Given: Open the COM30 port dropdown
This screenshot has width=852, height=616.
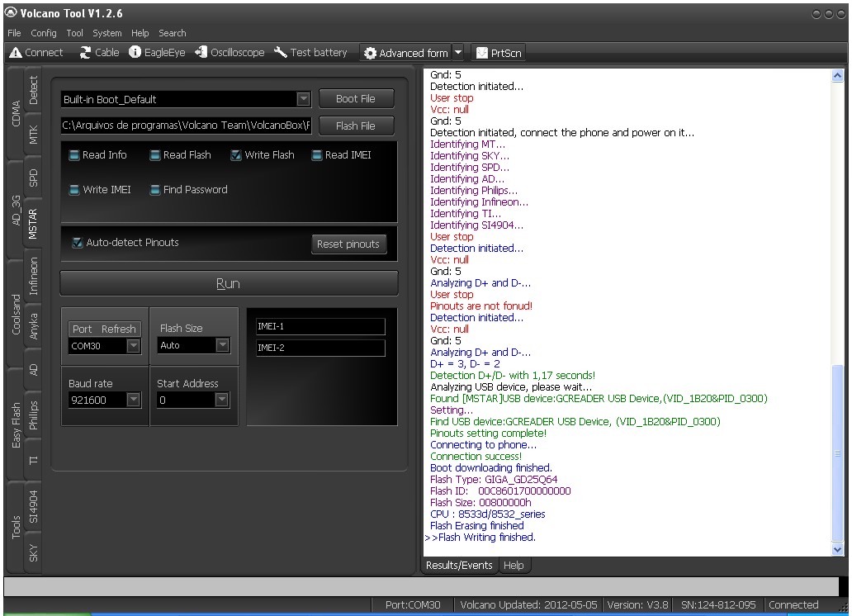Looking at the screenshot, I should tap(133, 346).
